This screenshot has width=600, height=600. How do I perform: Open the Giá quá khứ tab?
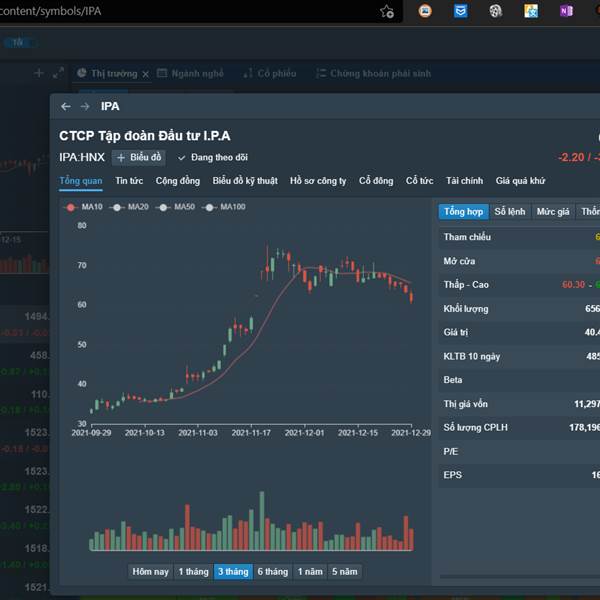click(520, 181)
